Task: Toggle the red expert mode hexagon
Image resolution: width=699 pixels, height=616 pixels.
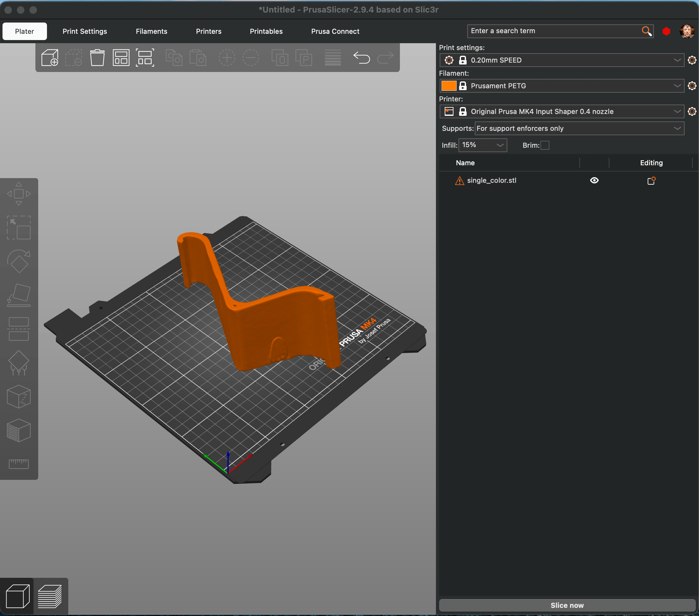Action: (666, 31)
